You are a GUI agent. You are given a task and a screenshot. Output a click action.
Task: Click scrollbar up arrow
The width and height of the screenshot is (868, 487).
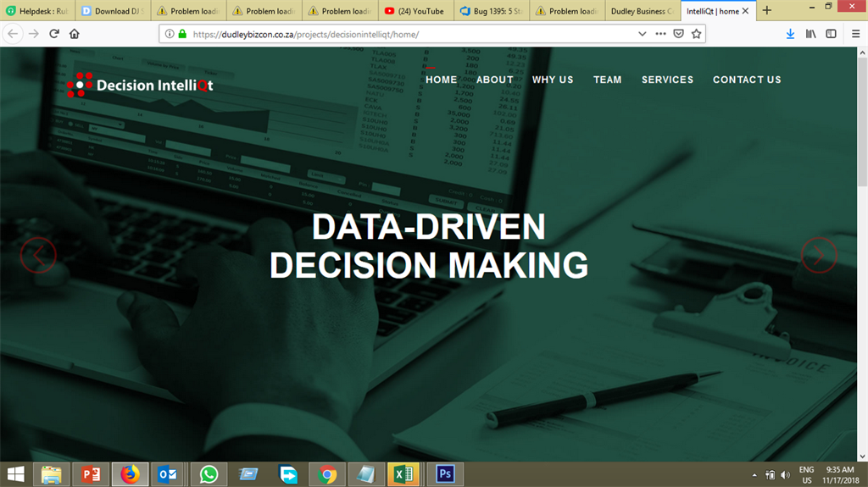[x=862, y=53]
